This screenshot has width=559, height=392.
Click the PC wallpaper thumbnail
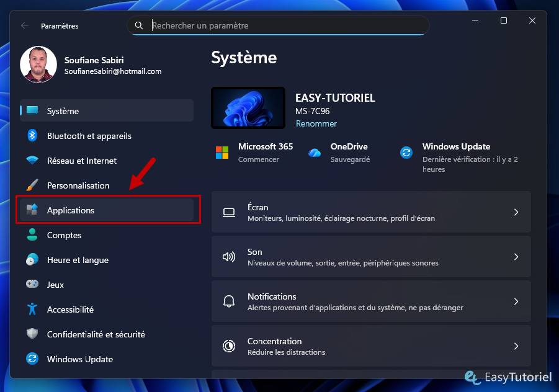coord(248,108)
